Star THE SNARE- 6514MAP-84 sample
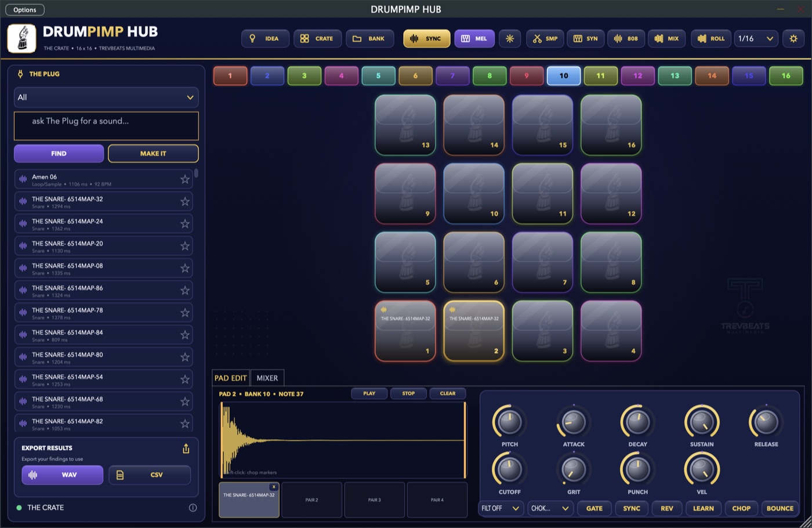The height and width of the screenshot is (528, 812). click(x=185, y=335)
